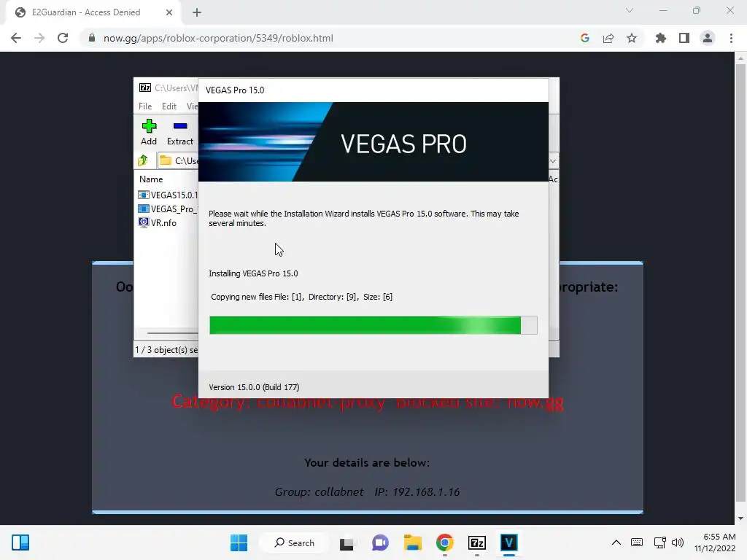Viewport: 747px width, 560px height.
Task: Click the 7-Zip file list horizontal scrollbar
Action: click(172, 332)
